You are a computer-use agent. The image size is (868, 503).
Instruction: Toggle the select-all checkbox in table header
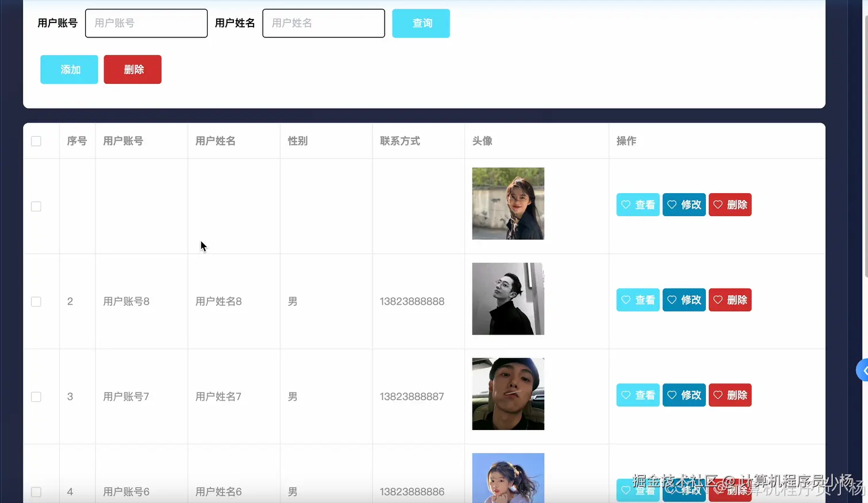36,141
